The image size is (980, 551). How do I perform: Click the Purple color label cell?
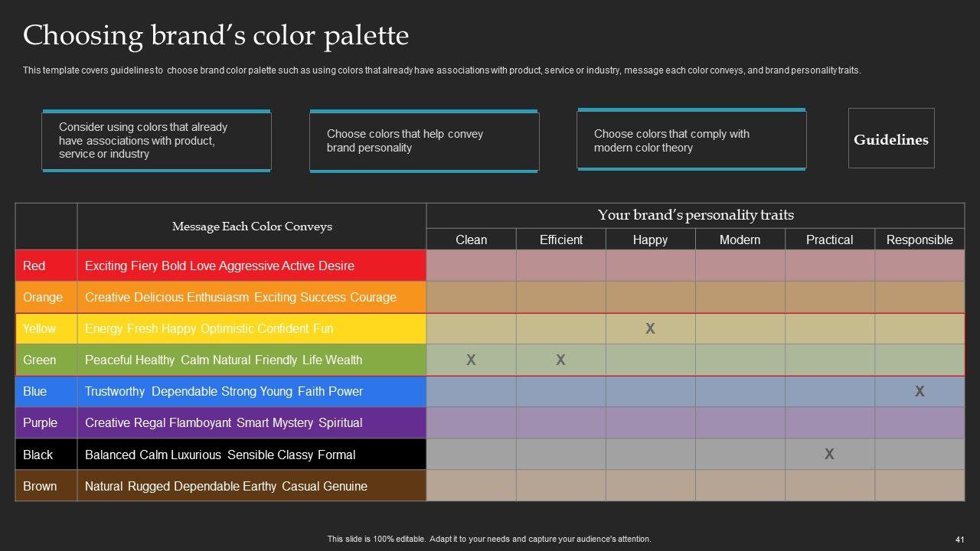46,422
